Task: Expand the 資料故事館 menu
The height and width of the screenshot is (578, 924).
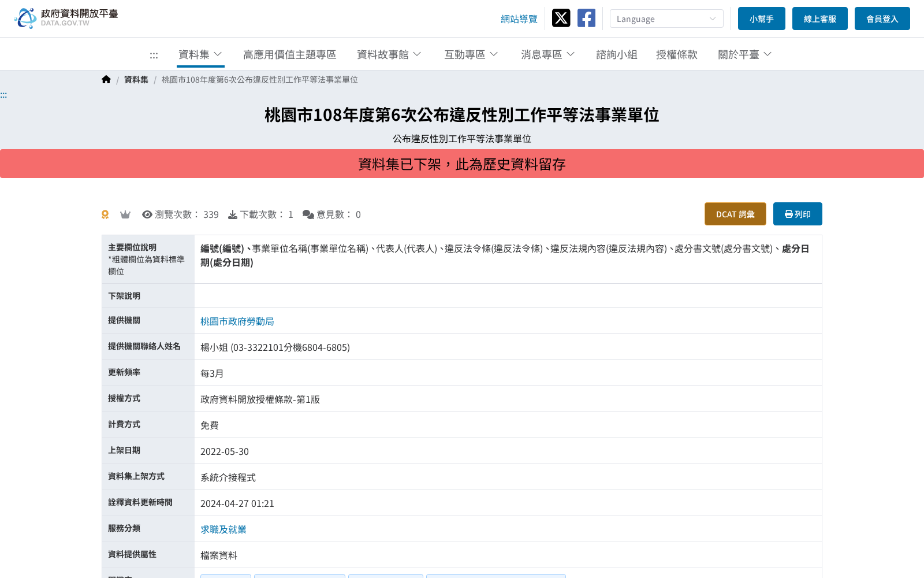Action: click(x=389, y=54)
